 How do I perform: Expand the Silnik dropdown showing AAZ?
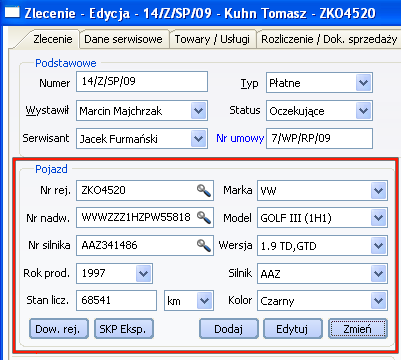click(x=378, y=274)
